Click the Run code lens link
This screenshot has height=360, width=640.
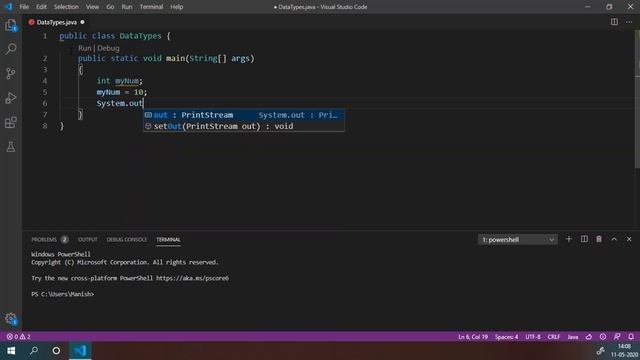(x=84, y=48)
